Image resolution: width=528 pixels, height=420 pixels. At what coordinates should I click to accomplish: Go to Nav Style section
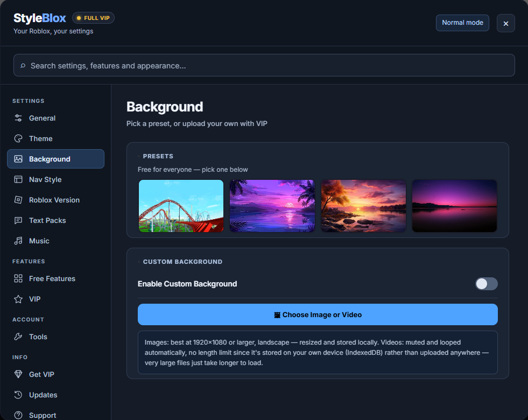tap(55, 179)
